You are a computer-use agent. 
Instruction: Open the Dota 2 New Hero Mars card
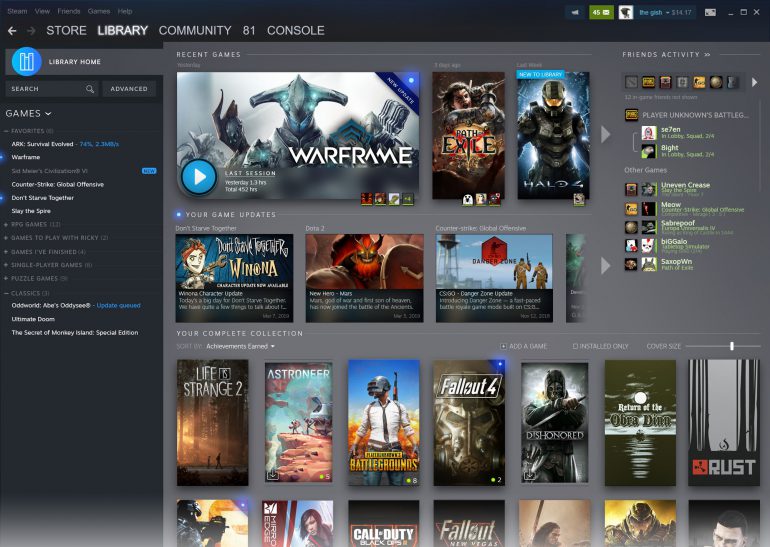364,278
